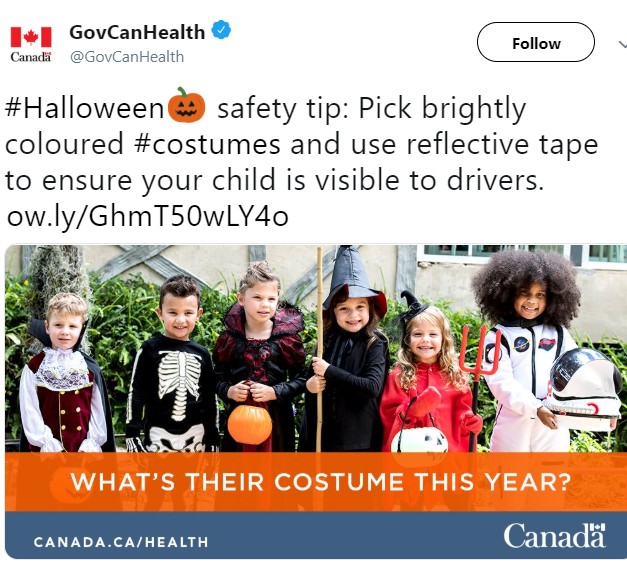Click the CANADA.CA/HEALTH text in image

point(121,542)
